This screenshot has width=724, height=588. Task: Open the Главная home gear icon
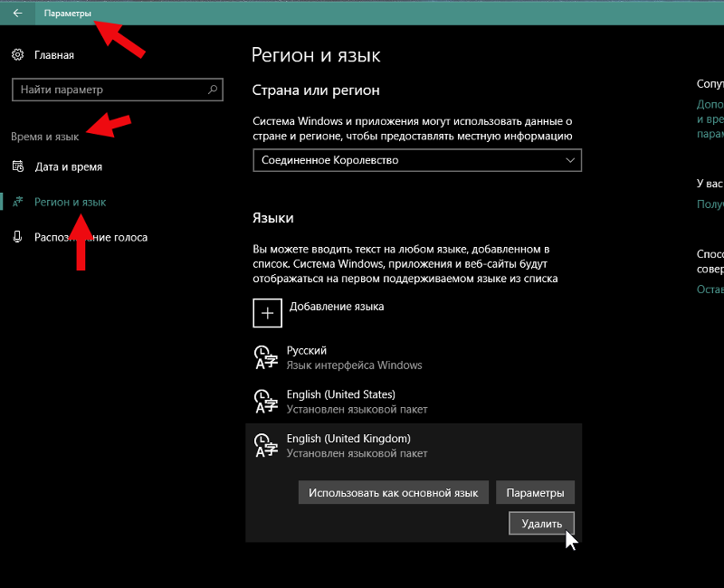coord(17,55)
